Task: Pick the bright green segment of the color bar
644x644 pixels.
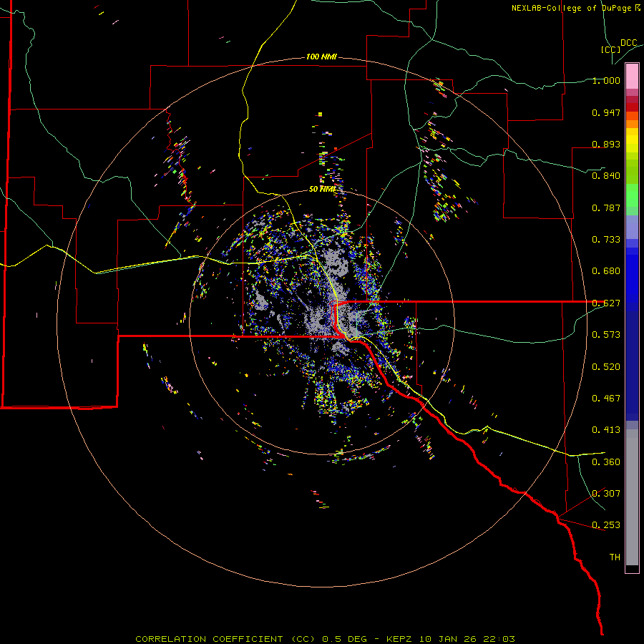Action: (632, 195)
